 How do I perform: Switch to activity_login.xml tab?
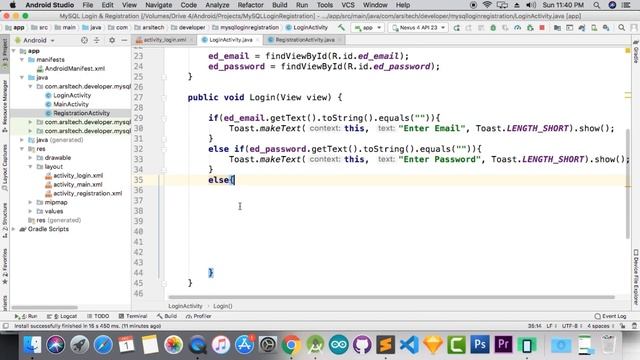click(164, 40)
